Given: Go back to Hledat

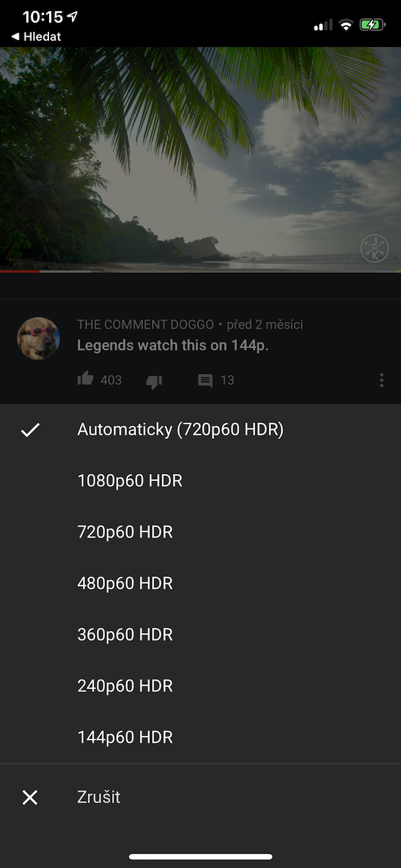Looking at the screenshot, I should 37,37.
